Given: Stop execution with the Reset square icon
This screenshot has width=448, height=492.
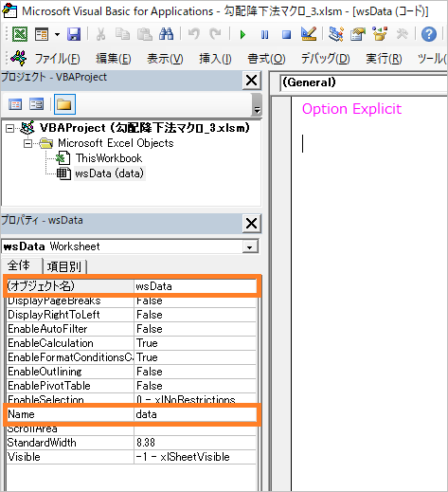Looking at the screenshot, I should (286, 34).
